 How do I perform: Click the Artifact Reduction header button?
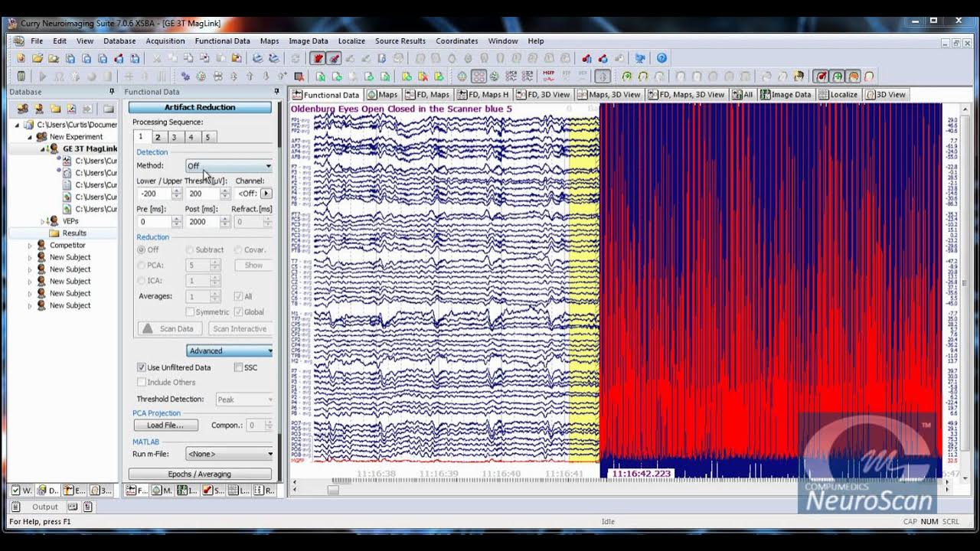(200, 107)
